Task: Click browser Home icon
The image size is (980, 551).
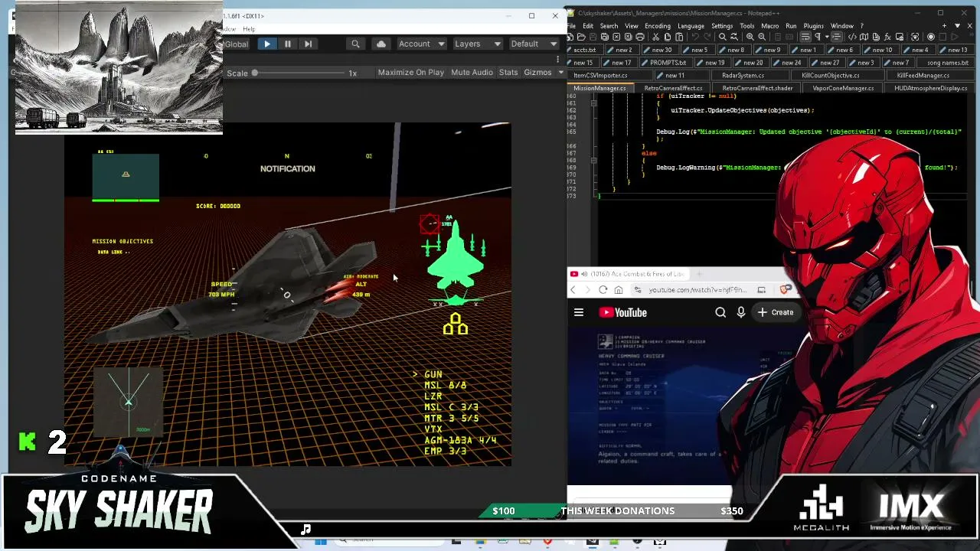Action: pos(618,290)
